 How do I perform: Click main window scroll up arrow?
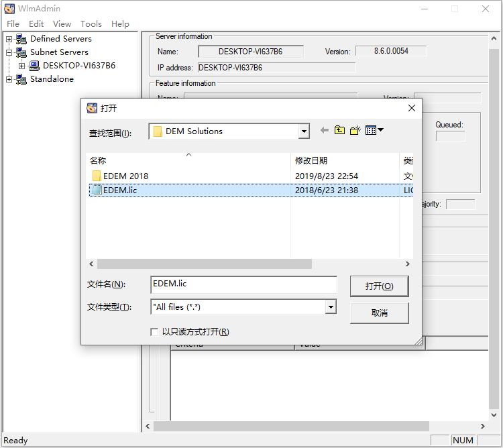[x=494, y=38]
